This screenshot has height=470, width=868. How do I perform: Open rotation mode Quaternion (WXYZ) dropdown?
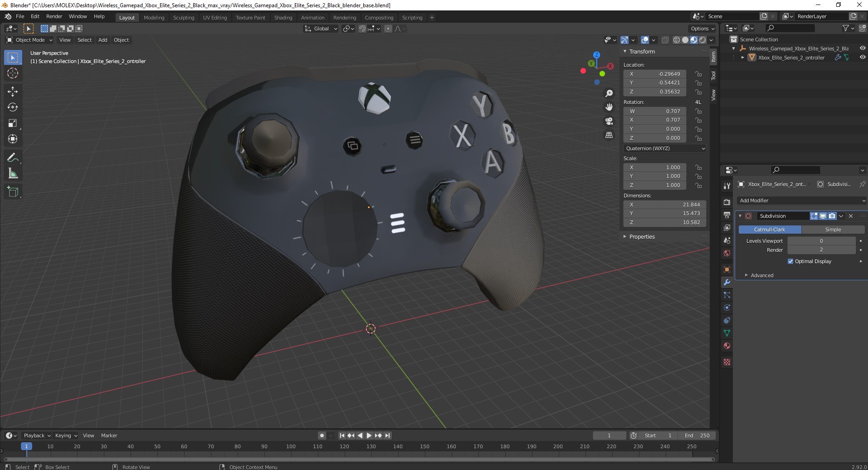(665, 148)
